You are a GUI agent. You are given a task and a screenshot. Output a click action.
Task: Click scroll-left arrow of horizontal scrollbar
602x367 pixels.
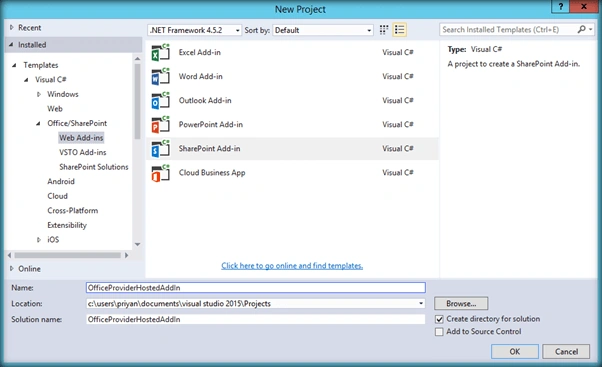pos(10,255)
